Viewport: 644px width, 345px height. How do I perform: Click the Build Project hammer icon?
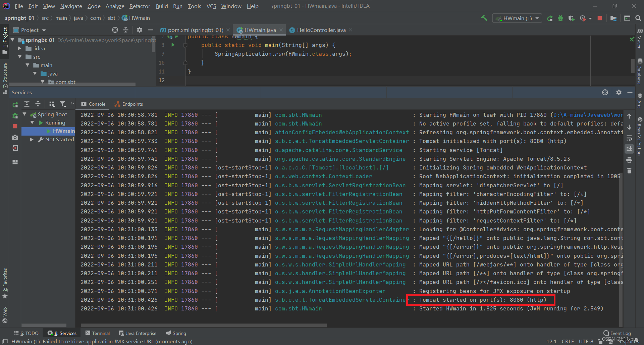484,18
